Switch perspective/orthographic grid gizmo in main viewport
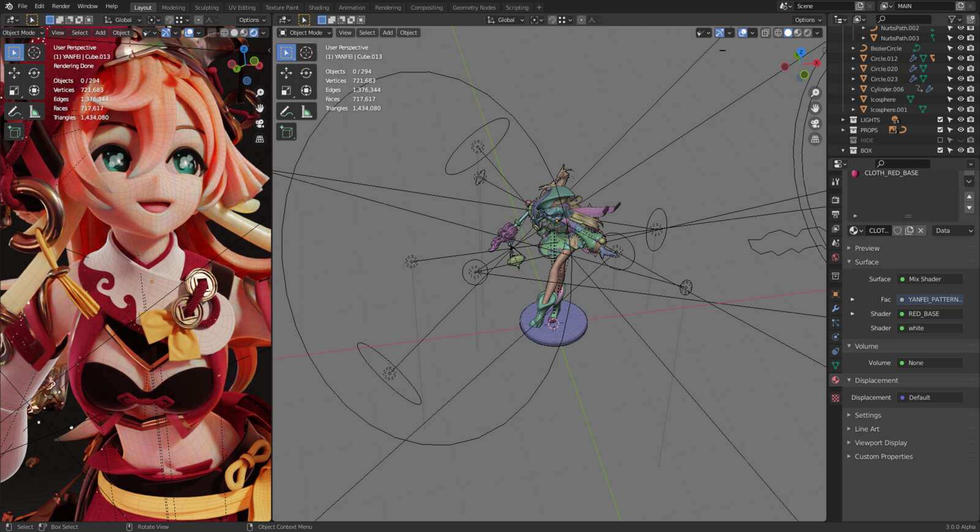The height and width of the screenshot is (532, 980). tap(815, 139)
